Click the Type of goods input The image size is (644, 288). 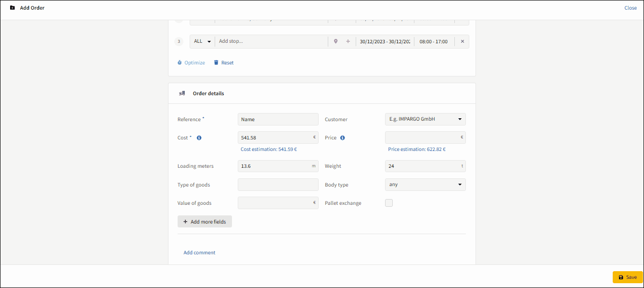pyautogui.click(x=278, y=185)
